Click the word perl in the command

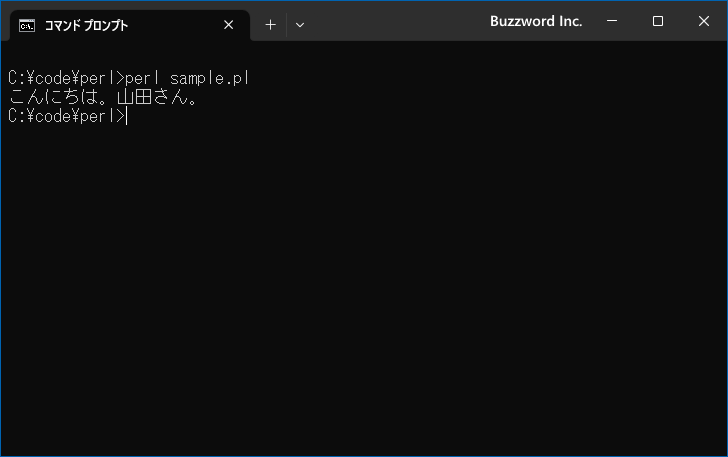[x=142, y=78]
